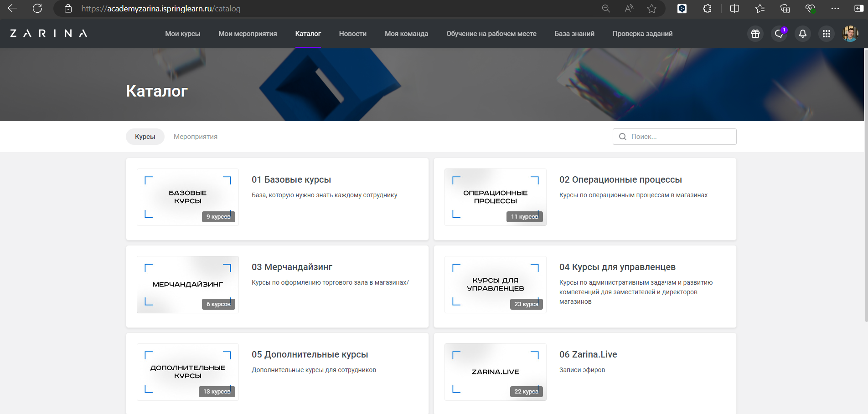Select the Курсы tab
This screenshot has height=414, width=868.
pyautogui.click(x=145, y=137)
